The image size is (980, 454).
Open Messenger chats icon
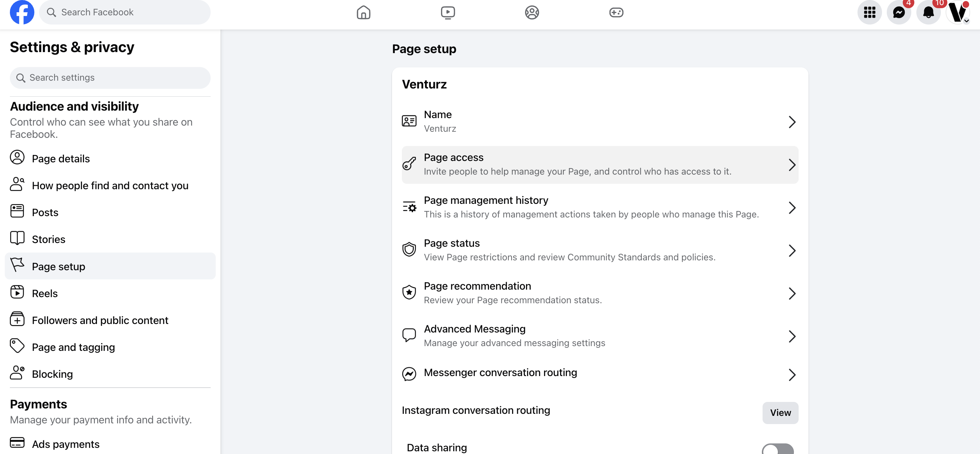[x=899, y=12]
